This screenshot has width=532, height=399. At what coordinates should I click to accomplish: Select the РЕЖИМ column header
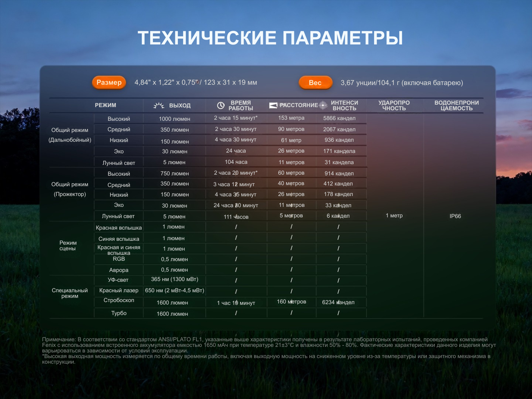[105, 105]
